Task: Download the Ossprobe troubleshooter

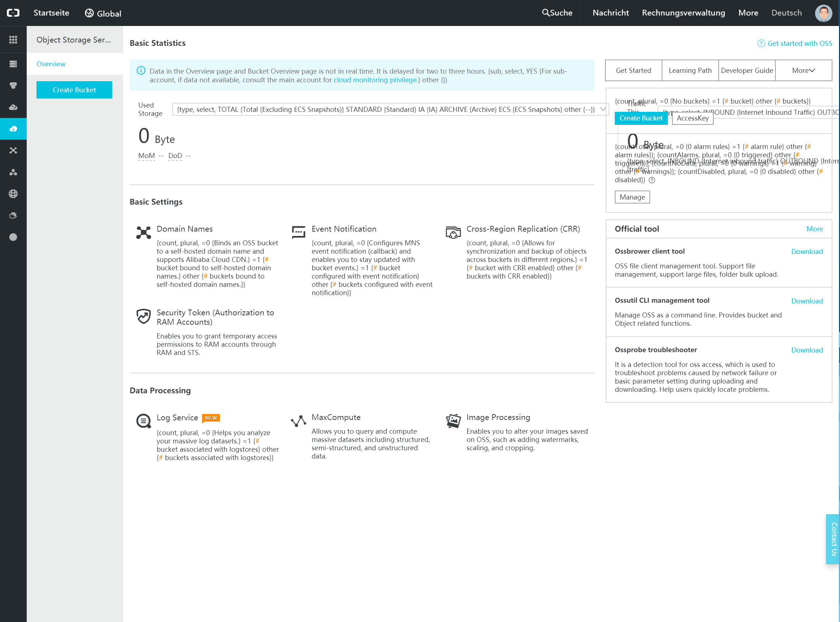Action: tap(807, 350)
